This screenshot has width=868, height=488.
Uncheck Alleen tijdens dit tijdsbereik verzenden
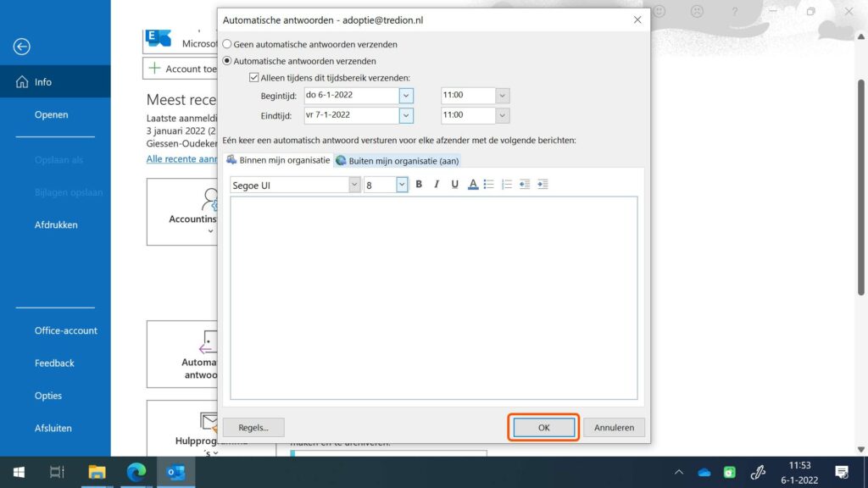click(x=253, y=78)
